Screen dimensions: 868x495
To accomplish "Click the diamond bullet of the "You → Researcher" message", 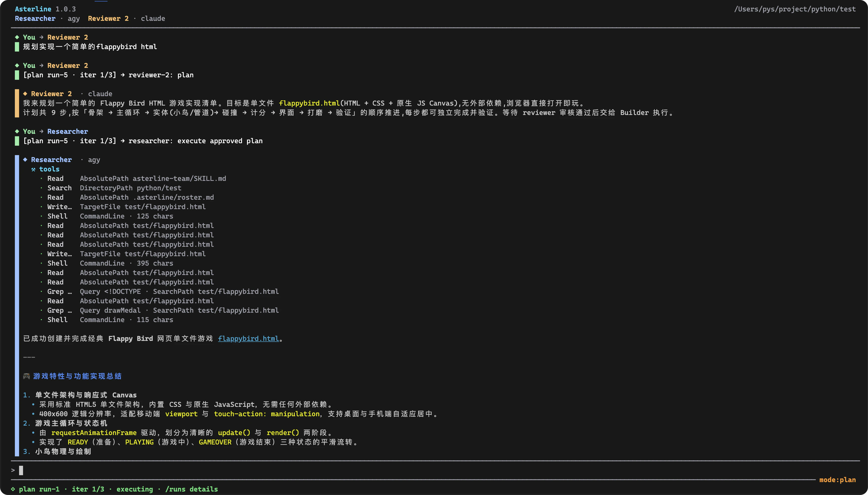I will [17, 131].
